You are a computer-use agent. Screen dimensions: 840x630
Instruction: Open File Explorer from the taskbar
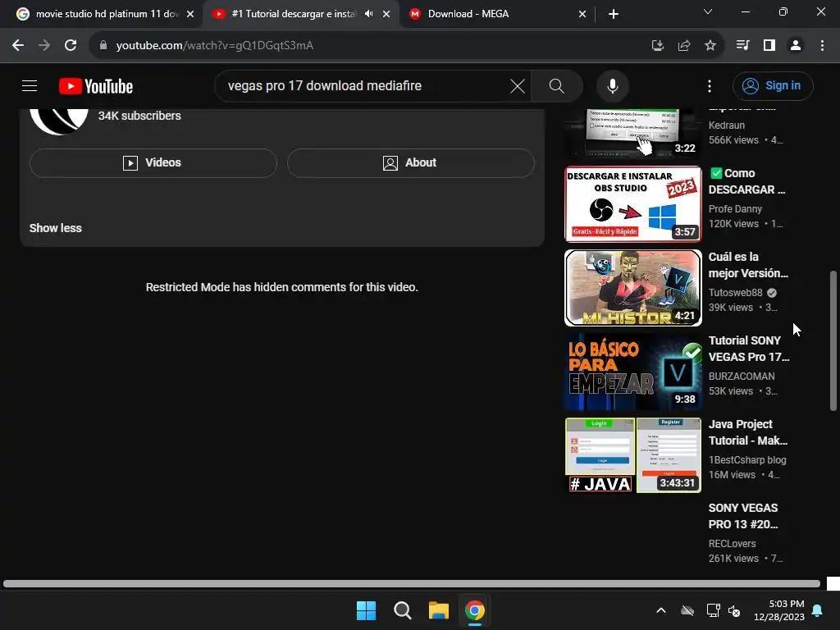[439, 610]
